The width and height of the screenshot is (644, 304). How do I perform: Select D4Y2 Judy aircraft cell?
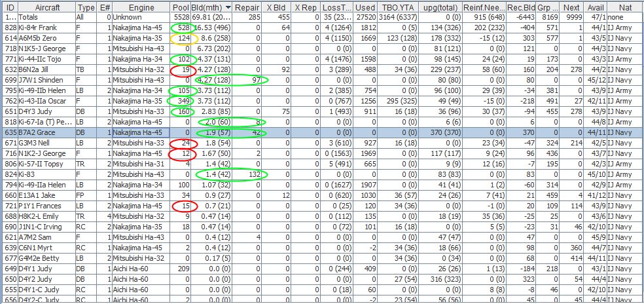(47, 279)
